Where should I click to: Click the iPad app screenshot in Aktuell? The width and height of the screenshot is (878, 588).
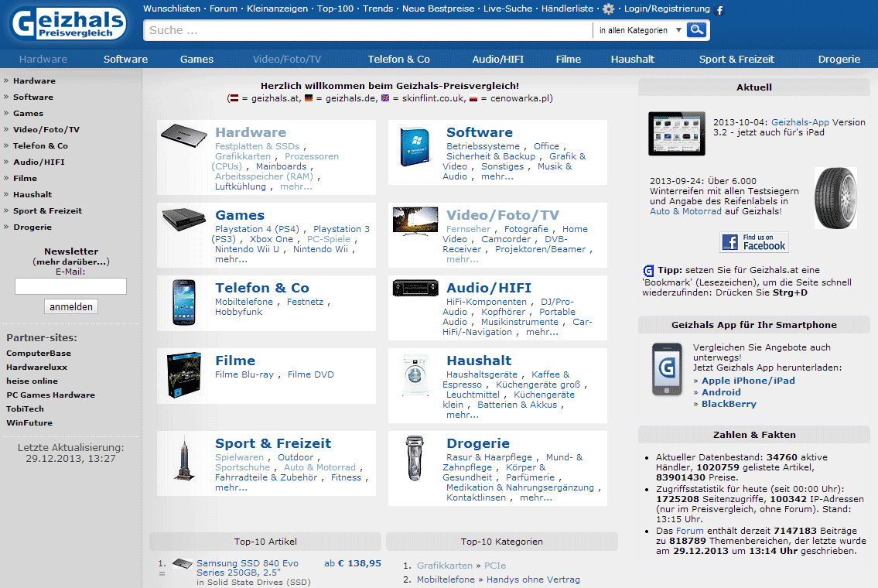[x=676, y=133]
